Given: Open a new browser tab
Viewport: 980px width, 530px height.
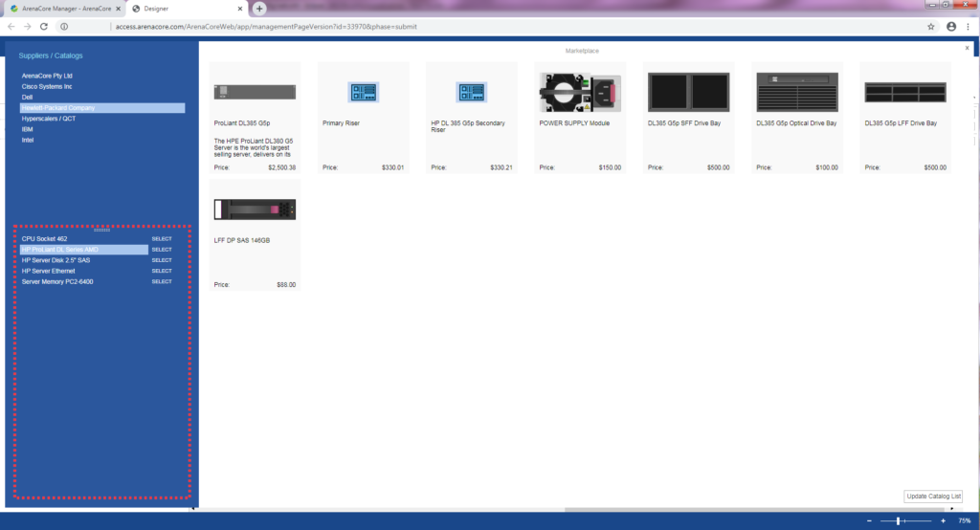Looking at the screenshot, I should point(259,9).
